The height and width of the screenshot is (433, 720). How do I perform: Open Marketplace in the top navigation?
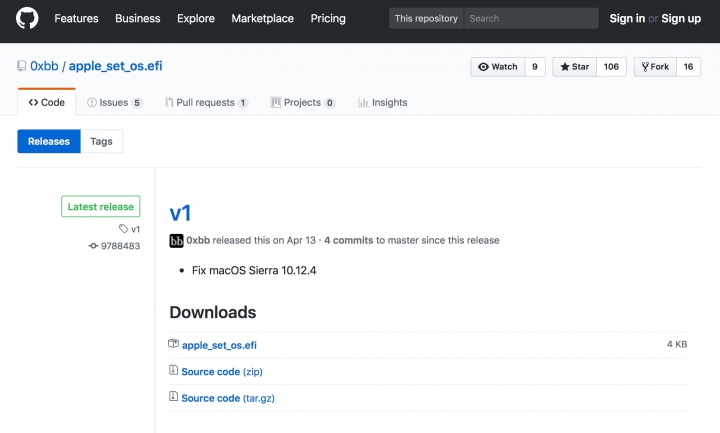coord(263,18)
